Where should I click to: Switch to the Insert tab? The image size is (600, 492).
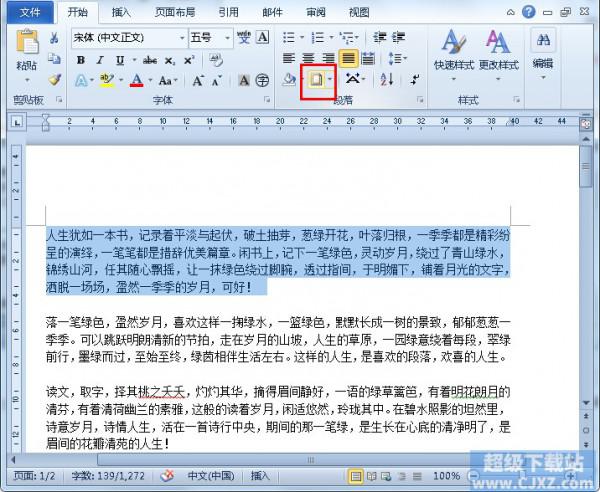[121, 13]
